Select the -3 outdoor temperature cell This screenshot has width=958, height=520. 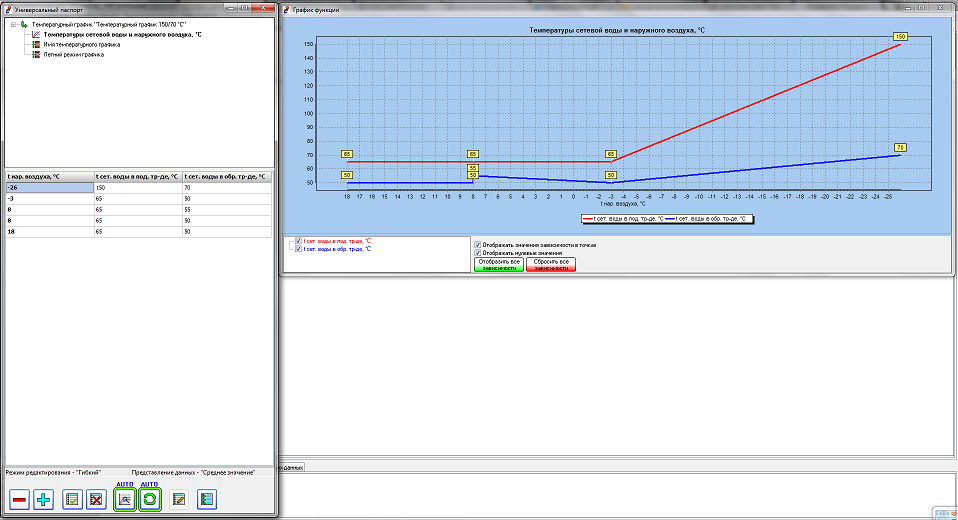(x=49, y=199)
